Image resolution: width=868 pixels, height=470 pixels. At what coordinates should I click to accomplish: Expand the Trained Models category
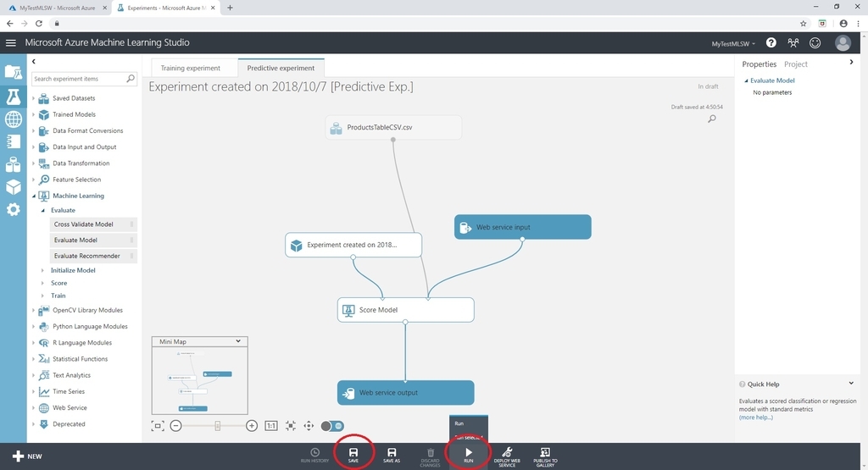pyautogui.click(x=33, y=114)
